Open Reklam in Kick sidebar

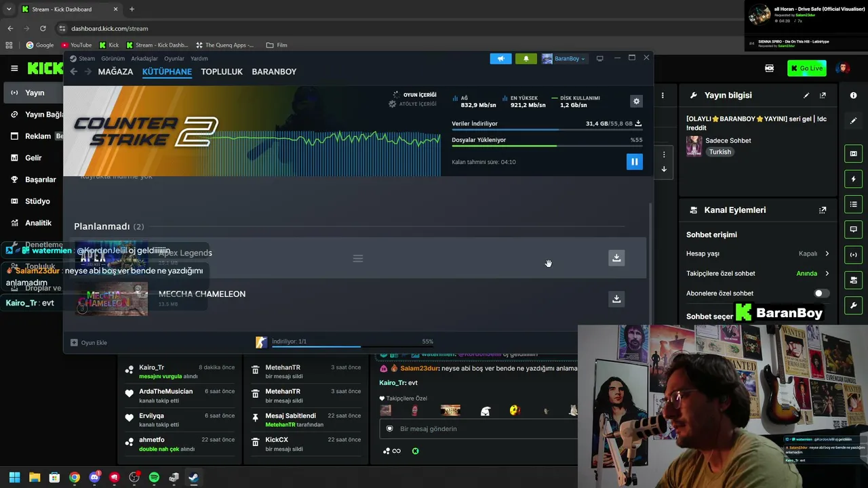(x=35, y=136)
